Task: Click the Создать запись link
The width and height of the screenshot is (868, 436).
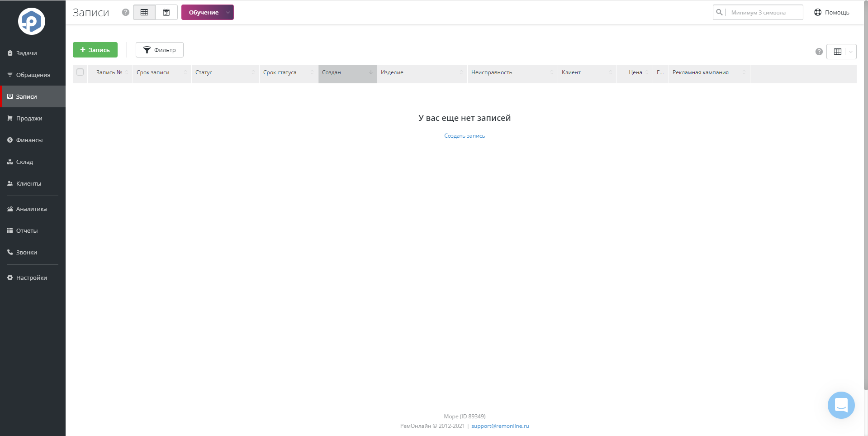Action: point(465,136)
